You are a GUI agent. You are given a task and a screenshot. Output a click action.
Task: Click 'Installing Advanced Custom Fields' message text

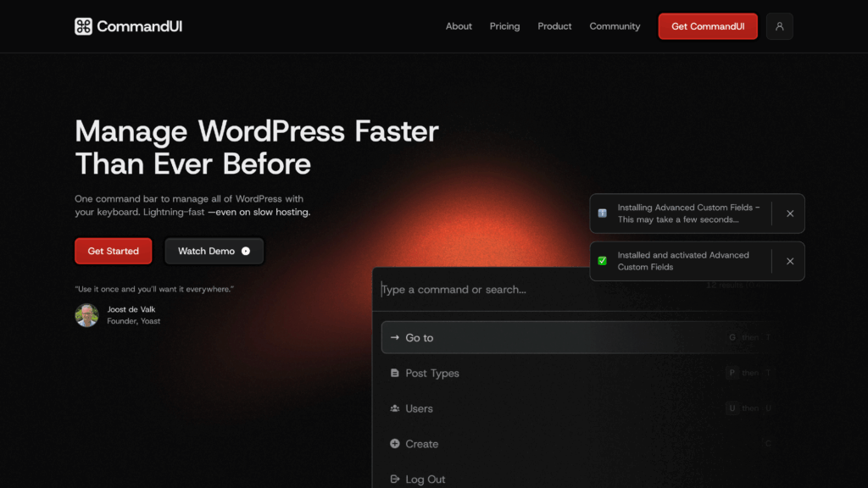click(688, 213)
